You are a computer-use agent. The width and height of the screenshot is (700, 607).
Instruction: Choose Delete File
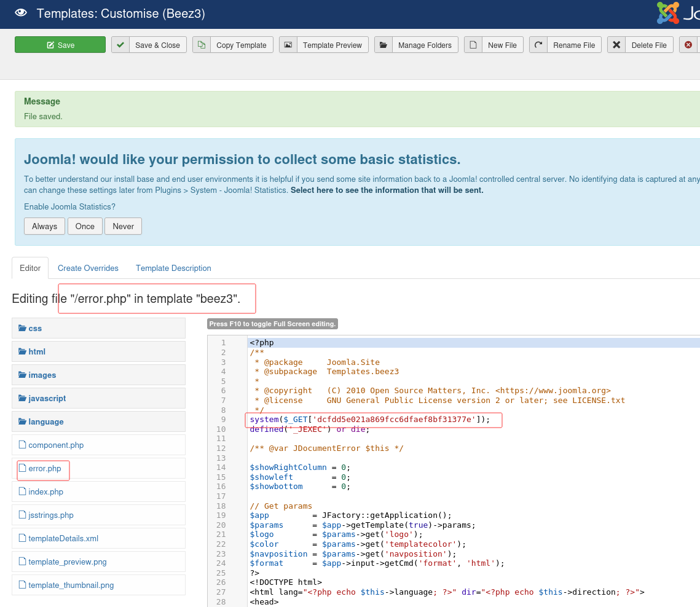[649, 45]
